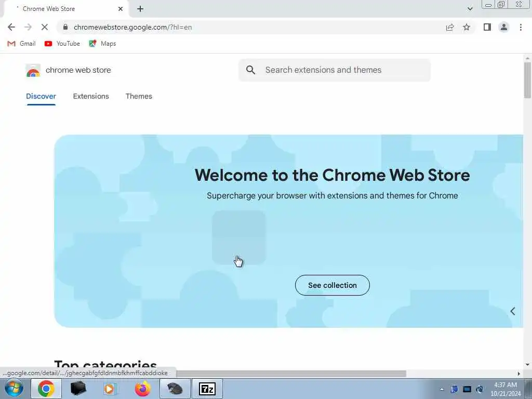Image resolution: width=532 pixels, height=399 pixels.
Task: Close the Chrome Web Store tab
Action: tap(121, 9)
